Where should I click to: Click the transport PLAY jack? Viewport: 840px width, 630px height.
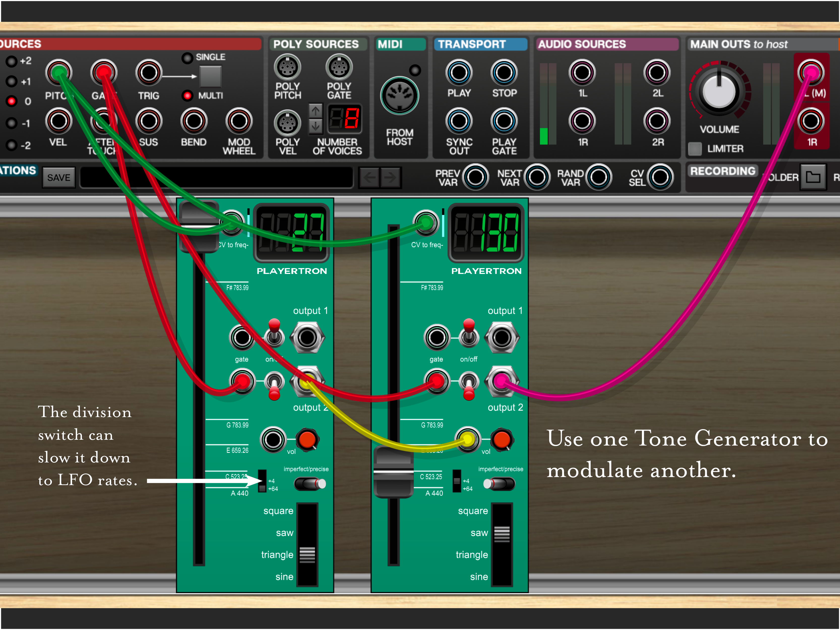(459, 73)
